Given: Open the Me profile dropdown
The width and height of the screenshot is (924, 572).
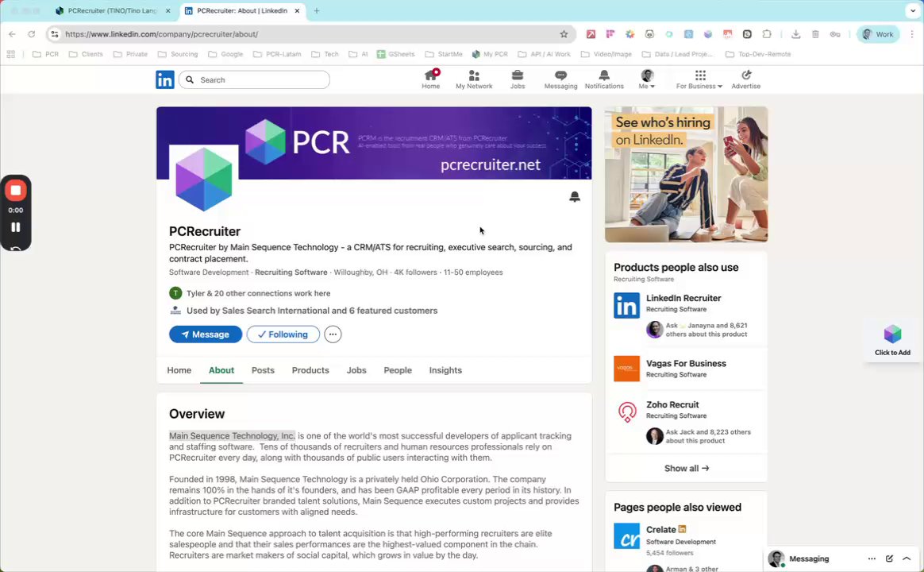Looking at the screenshot, I should 647,79.
